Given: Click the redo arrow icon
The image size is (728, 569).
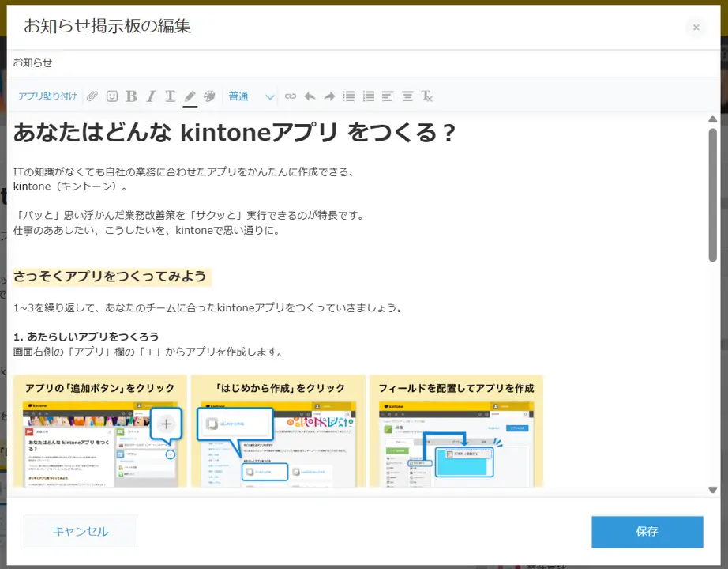Looking at the screenshot, I should 329,96.
